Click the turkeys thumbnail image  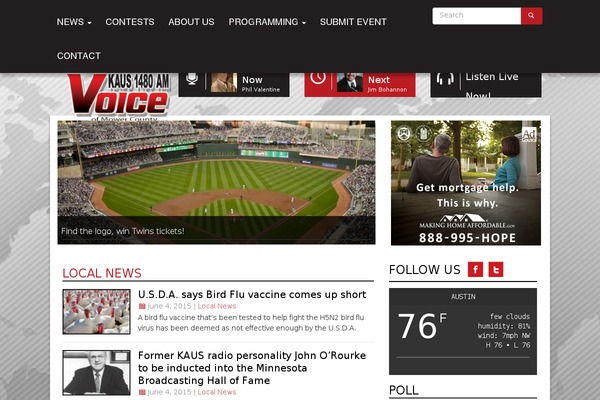coord(96,312)
